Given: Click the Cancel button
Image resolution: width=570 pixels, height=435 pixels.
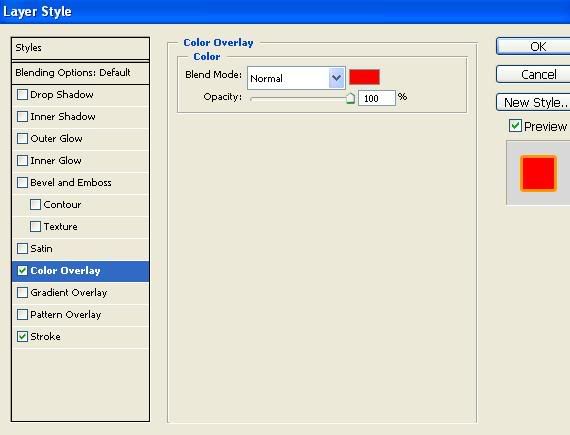Looking at the screenshot, I should (x=537, y=74).
